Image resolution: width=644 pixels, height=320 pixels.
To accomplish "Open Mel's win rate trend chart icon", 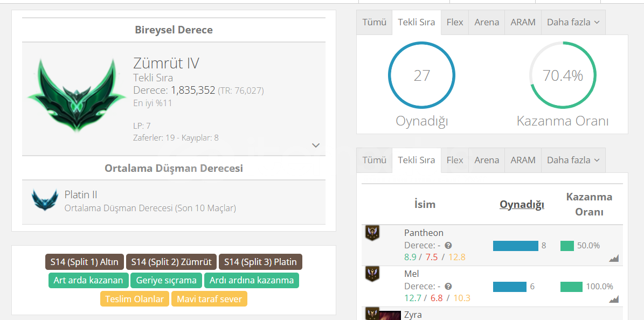I will pyautogui.click(x=614, y=299).
